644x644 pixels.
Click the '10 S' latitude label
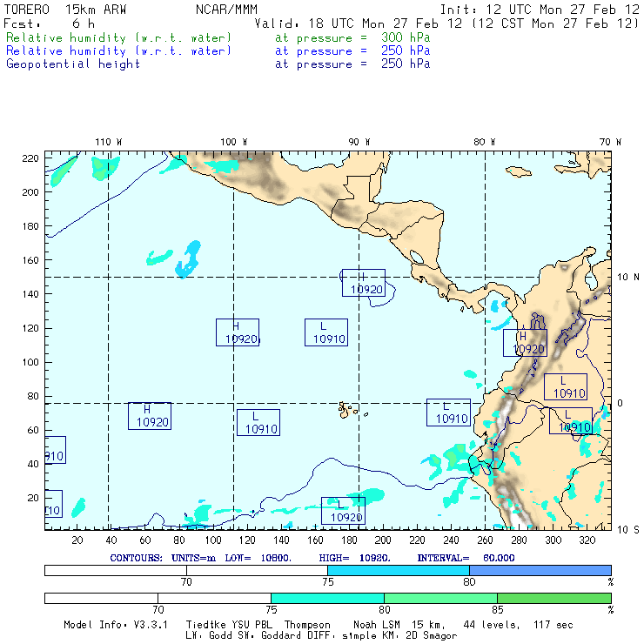pyautogui.click(x=628, y=530)
